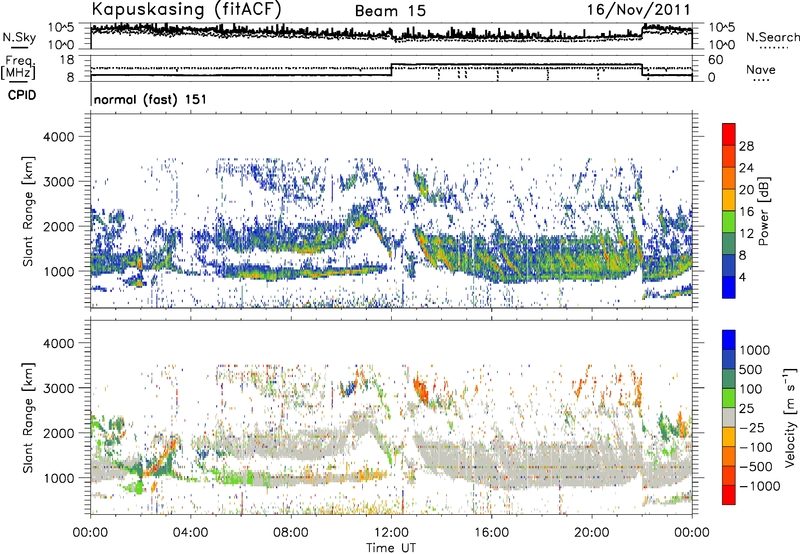This screenshot has height=554, width=800.
Task: Click the "Velocity [m s-1]" colorbar title
Action: (x=790, y=417)
